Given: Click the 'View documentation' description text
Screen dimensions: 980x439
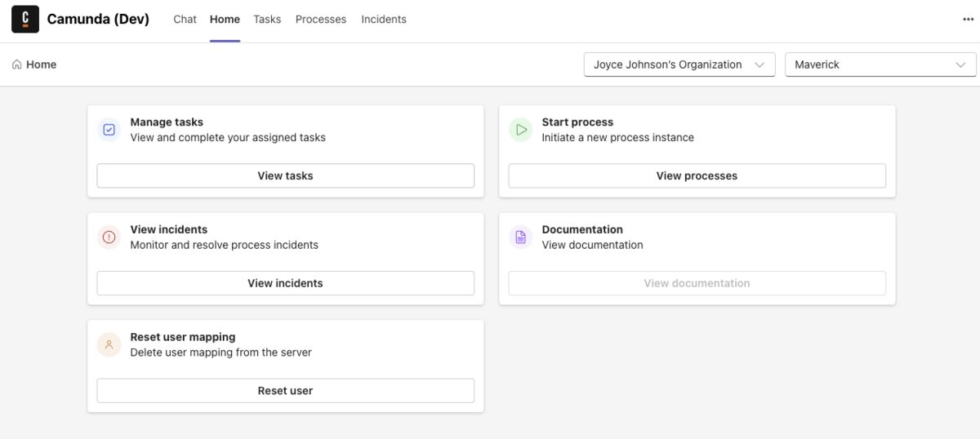Looking at the screenshot, I should coord(593,245).
